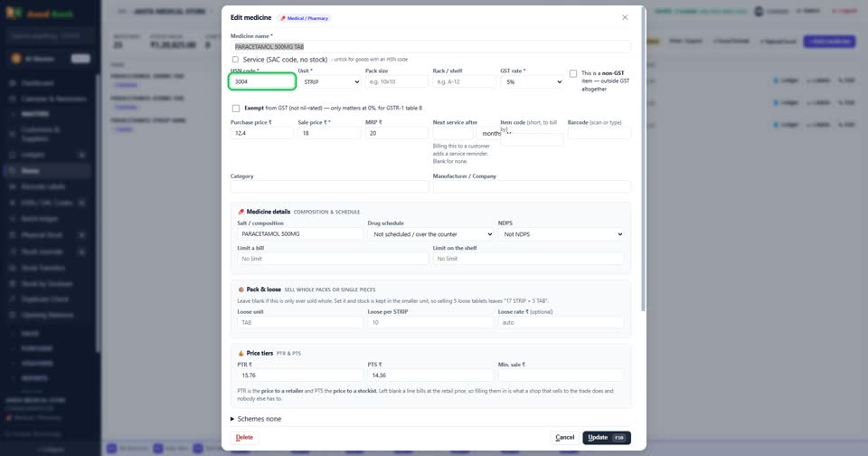868x456 pixels.
Task: Click into the HSN code field
Action: pos(262,82)
